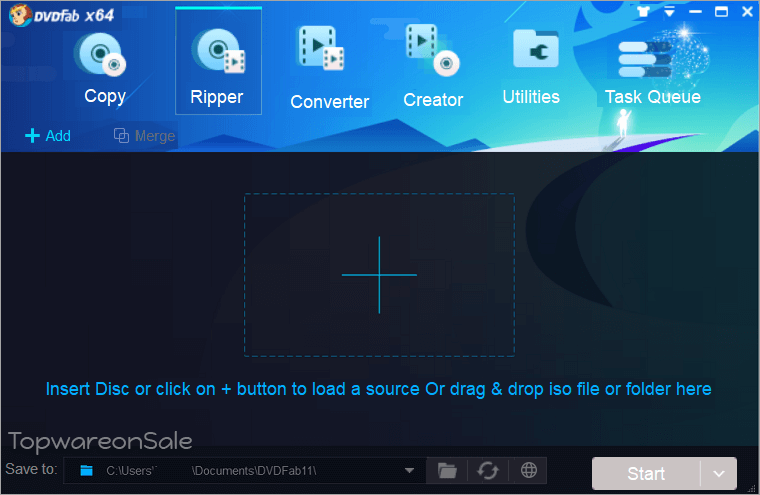
Task: Open the Save to path dropdown
Action: 409,470
